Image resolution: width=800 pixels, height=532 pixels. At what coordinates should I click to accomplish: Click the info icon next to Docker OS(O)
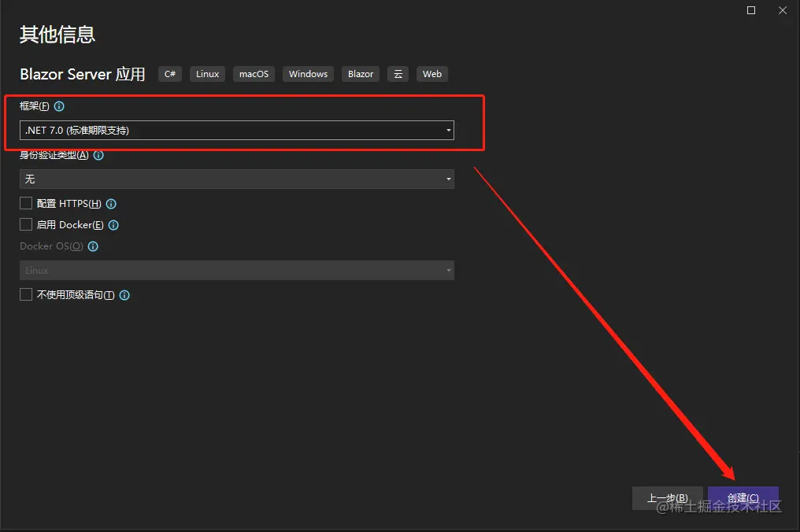[x=93, y=246]
